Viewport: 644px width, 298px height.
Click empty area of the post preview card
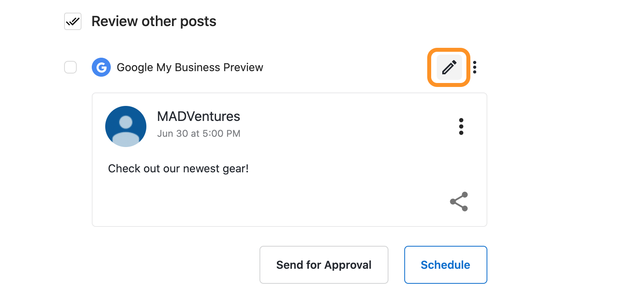point(277,202)
